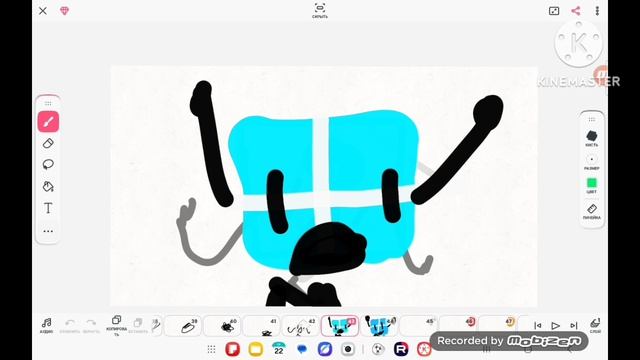Select frame 44 thumbnail with blue character
This screenshot has width=640, height=360.
pos(379,326)
